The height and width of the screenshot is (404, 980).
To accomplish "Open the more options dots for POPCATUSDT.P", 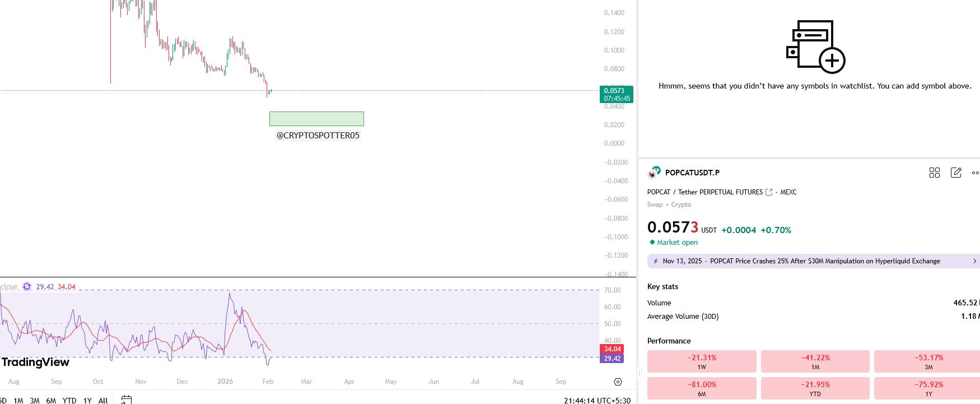I will point(976,173).
